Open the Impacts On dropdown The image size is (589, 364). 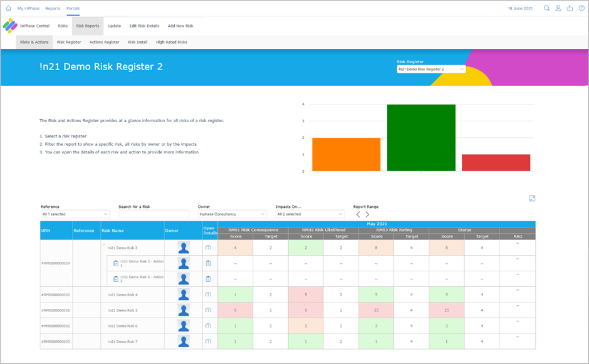(x=310, y=214)
